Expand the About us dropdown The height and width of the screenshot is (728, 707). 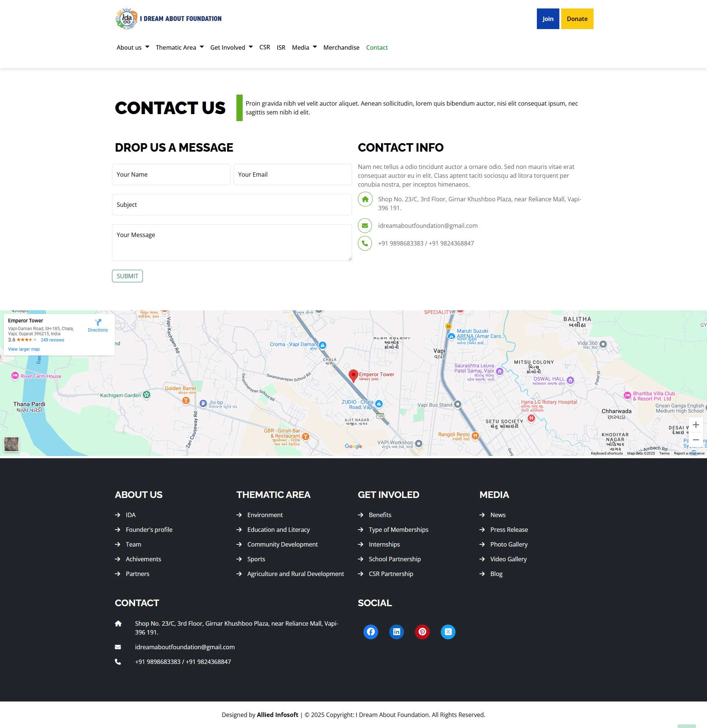133,47
